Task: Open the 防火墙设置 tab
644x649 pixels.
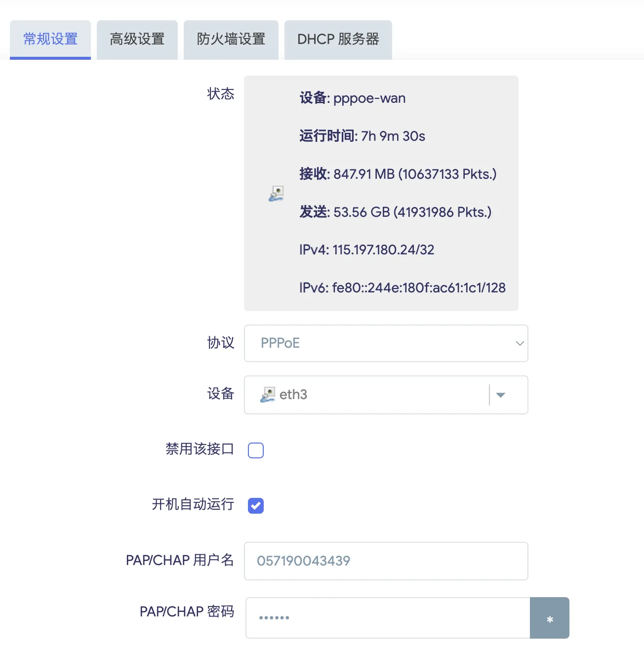Action: coord(231,40)
